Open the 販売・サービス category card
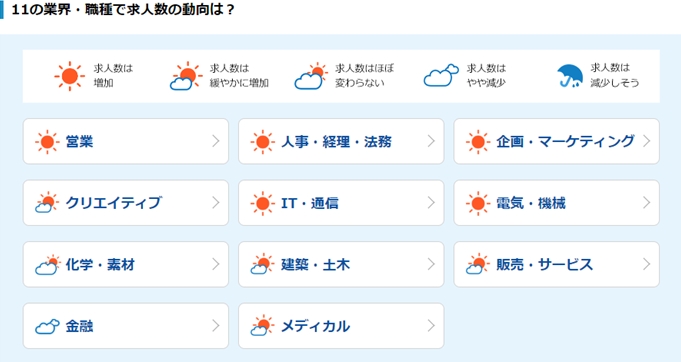681x362 pixels. [x=557, y=264]
